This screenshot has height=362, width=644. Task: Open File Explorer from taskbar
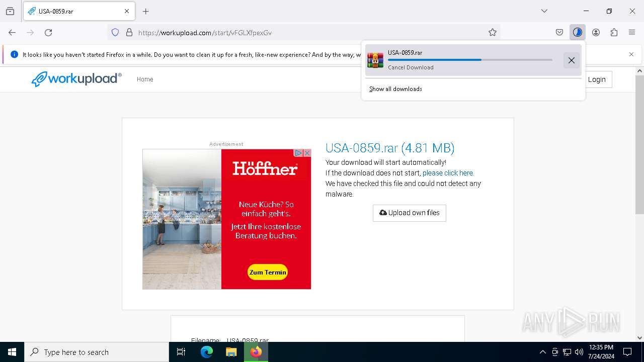(x=231, y=352)
